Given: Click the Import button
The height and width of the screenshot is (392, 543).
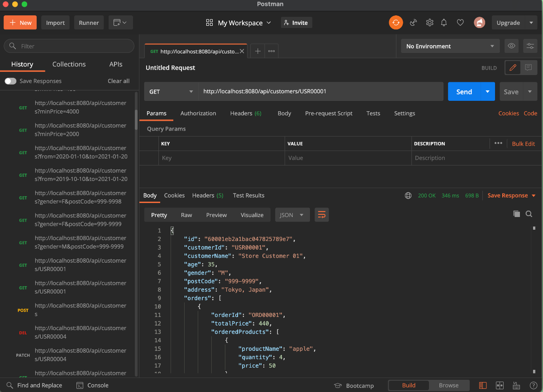Looking at the screenshot, I should (x=56, y=23).
